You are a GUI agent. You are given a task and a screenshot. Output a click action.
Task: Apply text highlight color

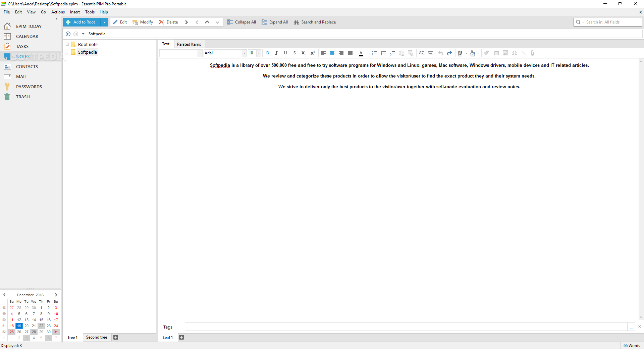click(460, 53)
